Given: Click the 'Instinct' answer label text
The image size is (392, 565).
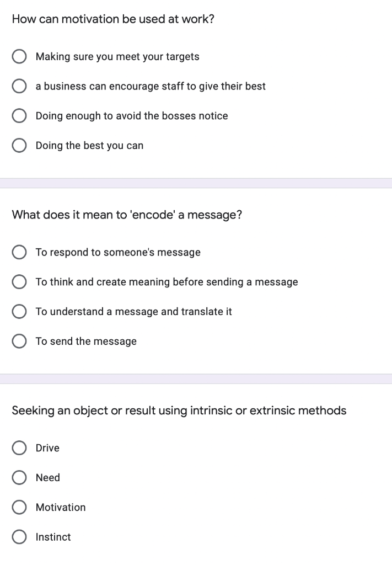Looking at the screenshot, I should point(53,537).
